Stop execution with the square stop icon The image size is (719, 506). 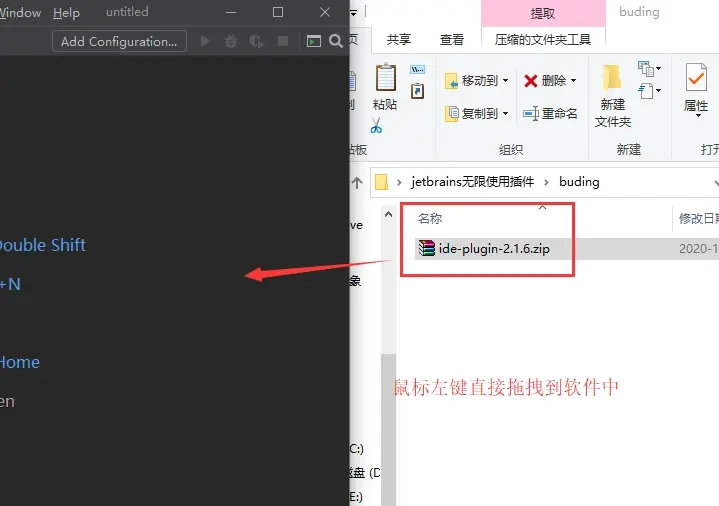click(283, 41)
